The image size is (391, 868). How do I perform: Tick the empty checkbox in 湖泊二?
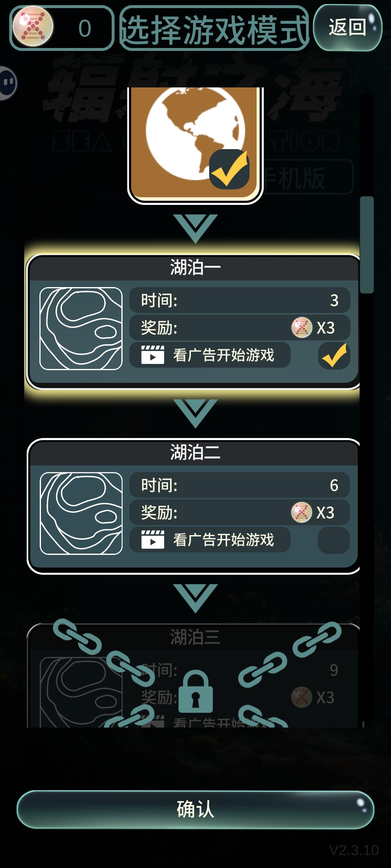[x=334, y=540]
